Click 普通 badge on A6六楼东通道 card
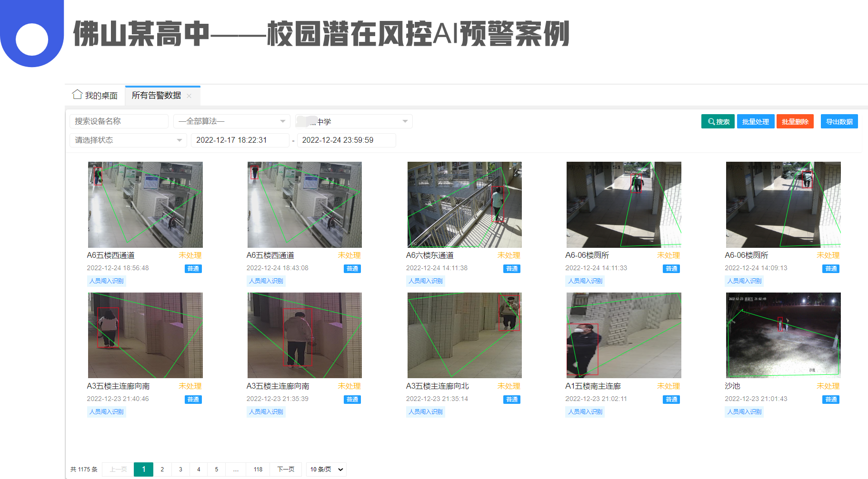This screenshot has height=479, width=868. (x=512, y=269)
